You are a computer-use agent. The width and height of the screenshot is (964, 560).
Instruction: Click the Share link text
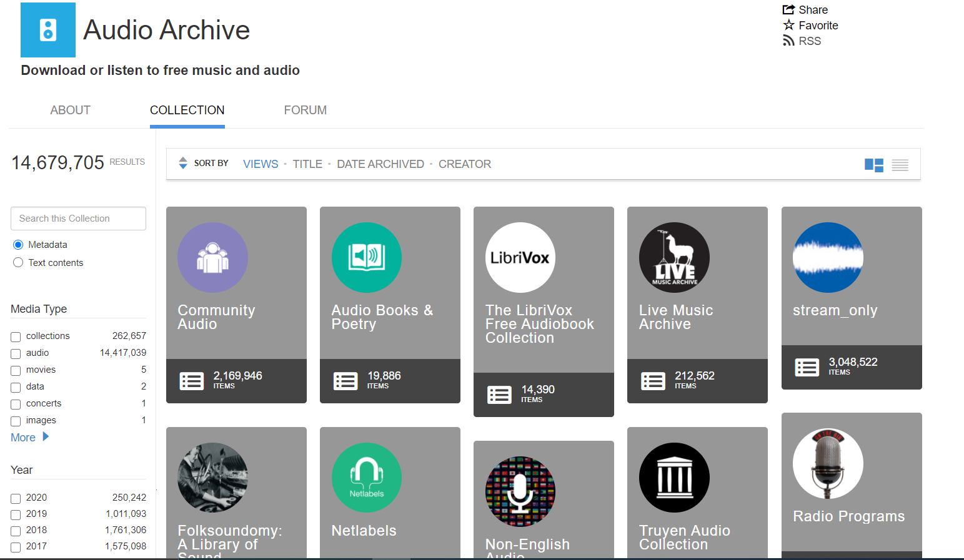tap(813, 9)
